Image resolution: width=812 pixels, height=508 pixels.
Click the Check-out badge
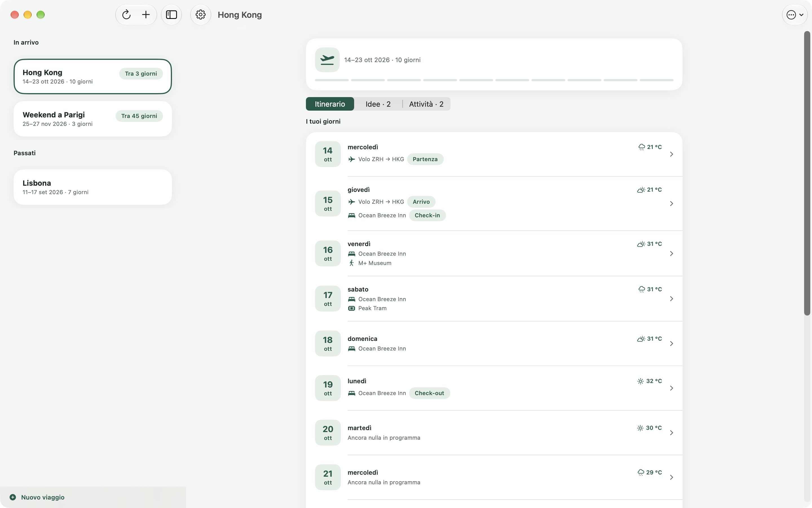[x=429, y=393]
